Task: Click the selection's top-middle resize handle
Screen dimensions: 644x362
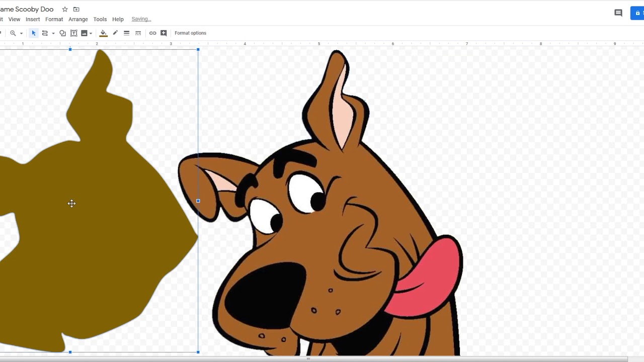Action: coord(70,49)
